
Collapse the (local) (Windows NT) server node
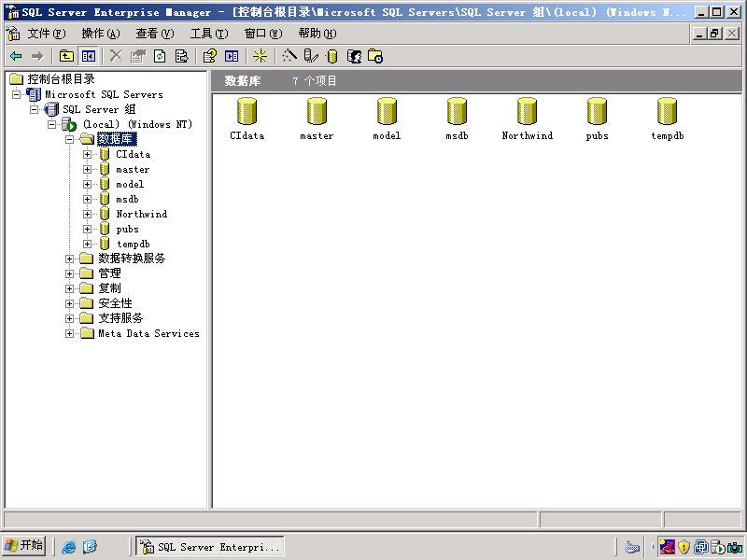point(51,125)
